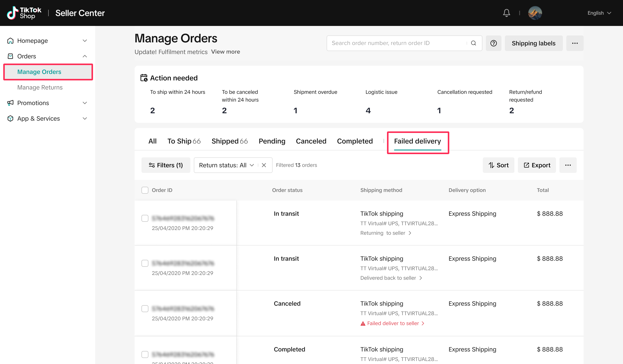Click the Export button
Image resolution: width=623 pixels, height=364 pixels.
coord(537,165)
